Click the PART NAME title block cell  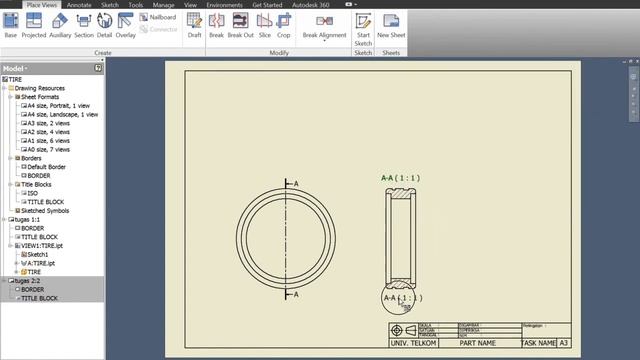478,343
